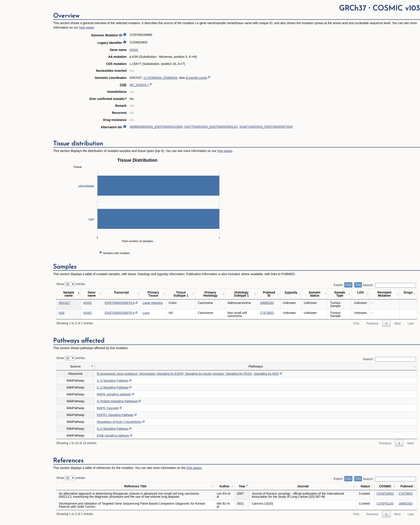Click external icon after MAPK signaling pathway

point(133,394)
